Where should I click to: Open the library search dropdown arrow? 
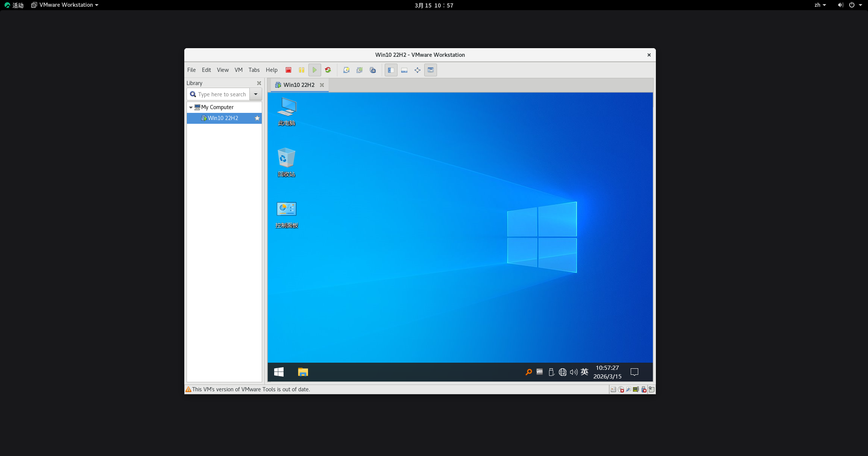(256, 94)
